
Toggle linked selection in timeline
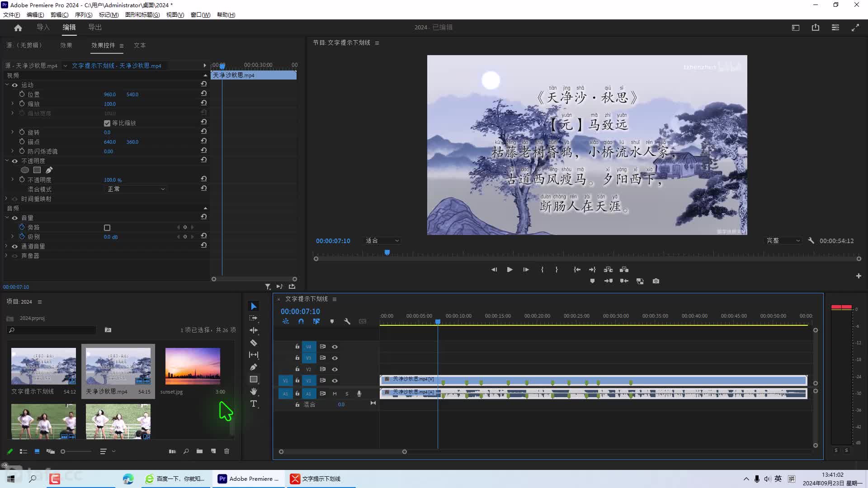point(316,321)
